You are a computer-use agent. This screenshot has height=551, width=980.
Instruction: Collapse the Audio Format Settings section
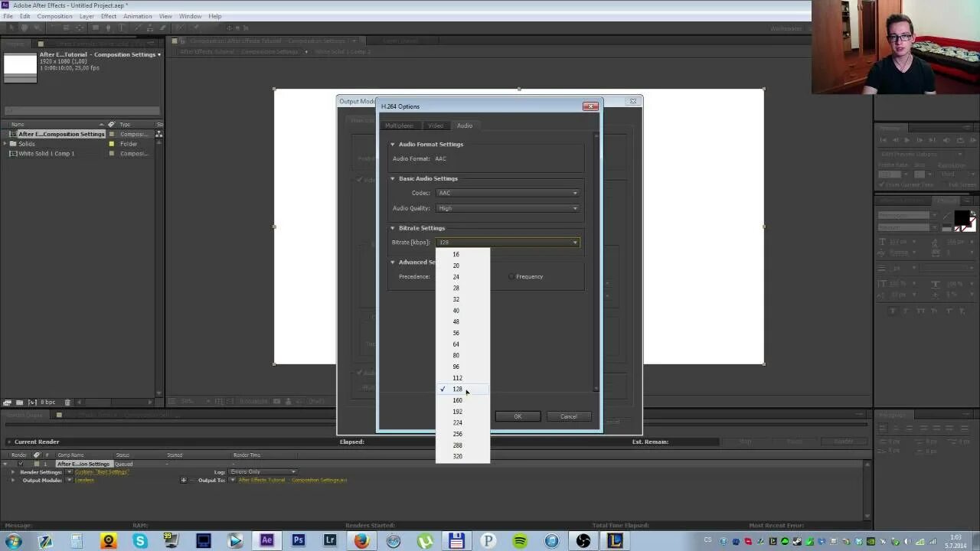pos(393,144)
